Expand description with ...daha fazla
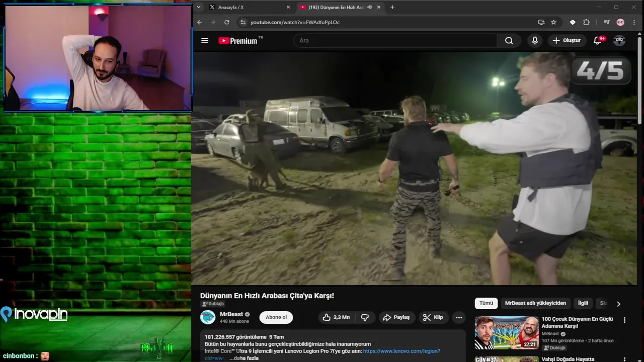This screenshot has width=644, height=362. [244, 358]
